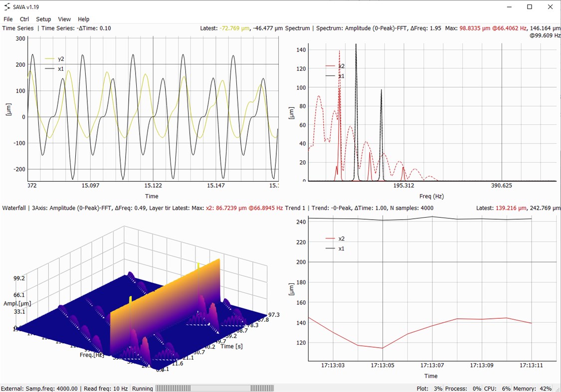Open the Setup menu
The height and width of the screenshot is (392, 561).
[43, 19]
